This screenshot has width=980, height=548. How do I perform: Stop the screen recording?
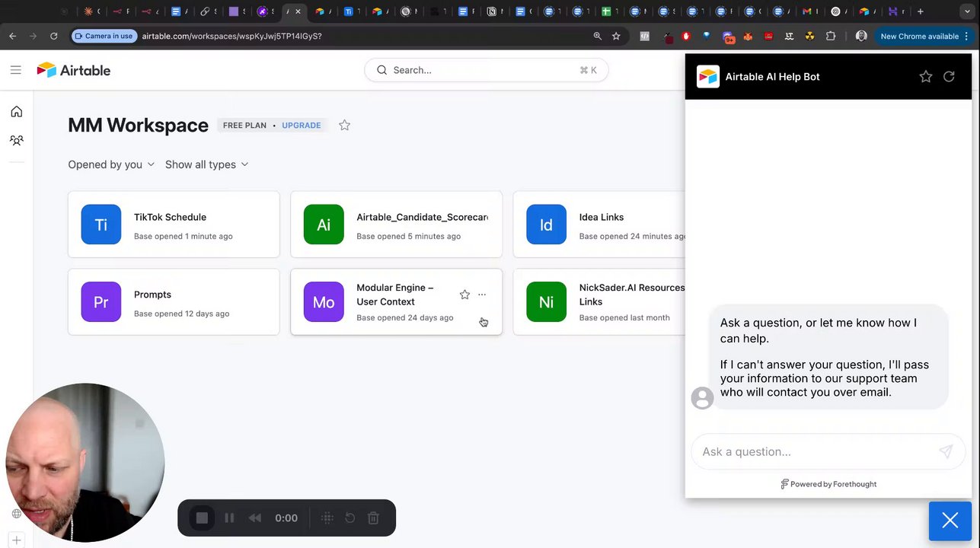tap(202, 518)
